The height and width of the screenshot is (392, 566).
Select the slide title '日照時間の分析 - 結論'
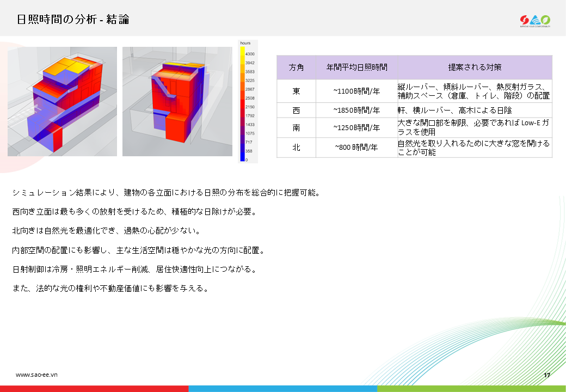click(x=73, y=19)
